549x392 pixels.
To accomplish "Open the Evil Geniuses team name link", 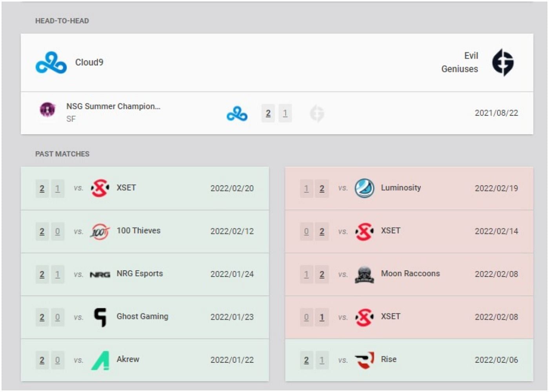I will 460,62.
